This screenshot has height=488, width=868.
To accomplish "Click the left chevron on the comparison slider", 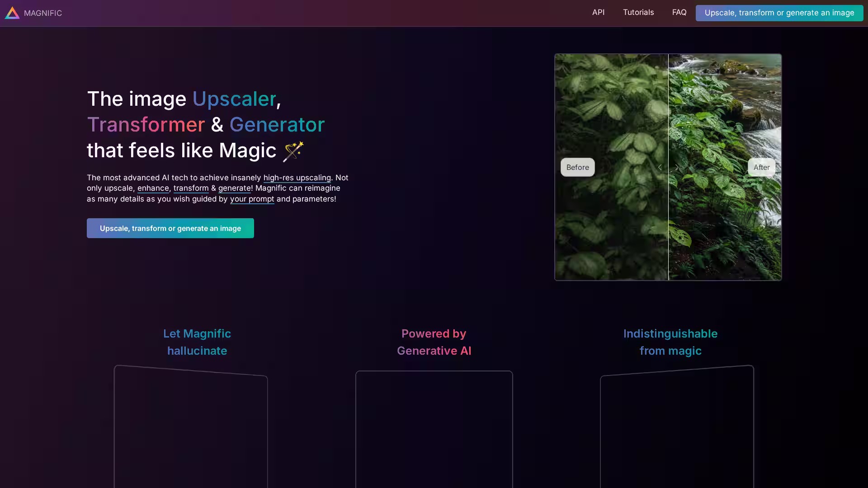I will (x=660, y=167).
